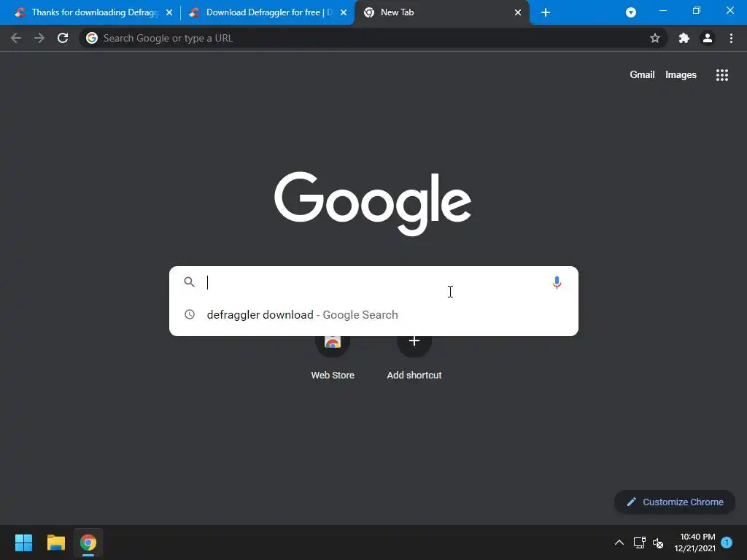Close the Download Defraggler for free tab
The width and height of the screenshot is (747, 560).
(x=344, y=12)
